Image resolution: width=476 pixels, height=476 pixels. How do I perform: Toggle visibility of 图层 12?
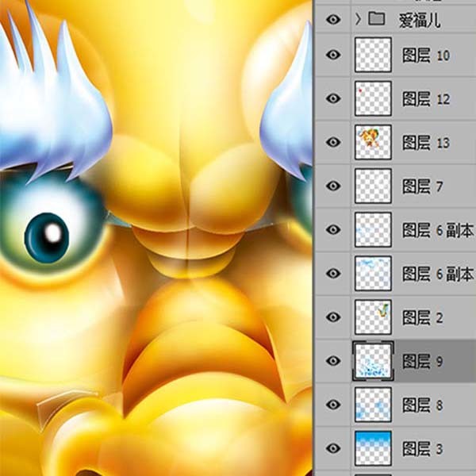click(x=333, y=98)
